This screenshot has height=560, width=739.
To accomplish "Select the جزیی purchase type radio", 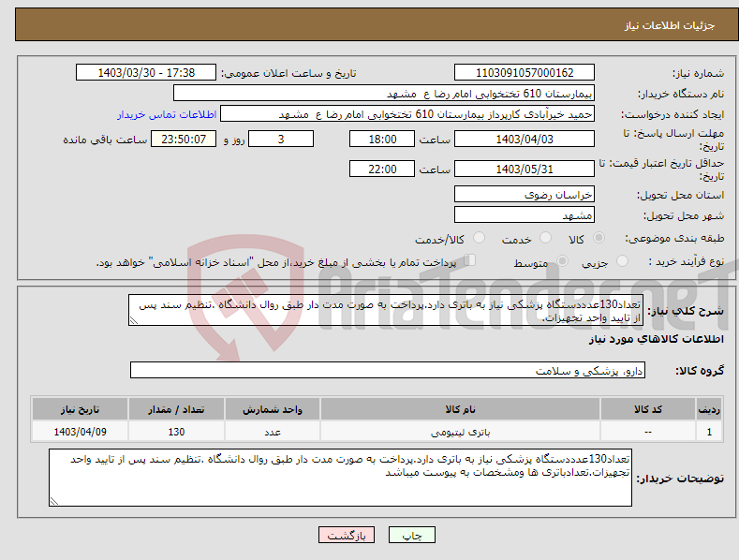I will tap(622, 260).
